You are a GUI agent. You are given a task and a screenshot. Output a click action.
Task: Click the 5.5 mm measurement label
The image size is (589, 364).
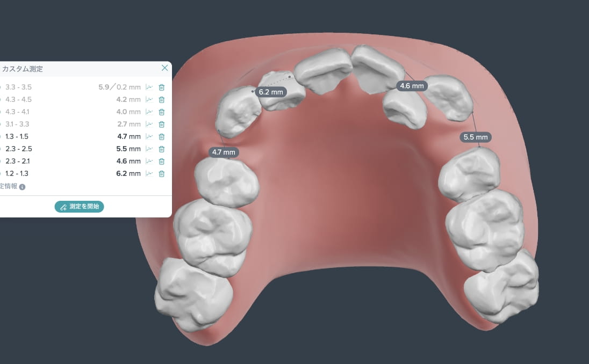tap(476, 137)
